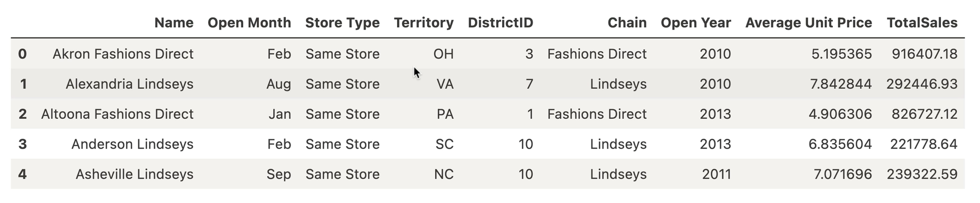Click the average unit price 7.842844
The width and height of the screenshot is (980, 203).
point(840,84)
